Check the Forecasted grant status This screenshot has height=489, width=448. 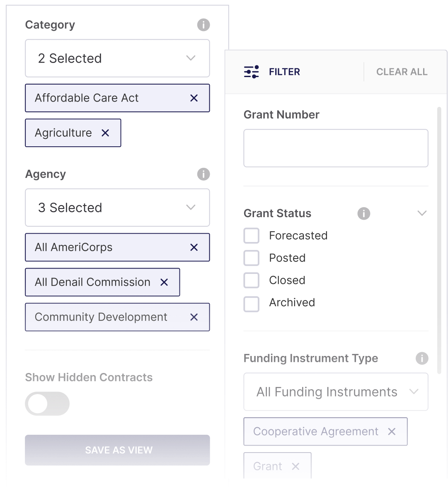251,235
